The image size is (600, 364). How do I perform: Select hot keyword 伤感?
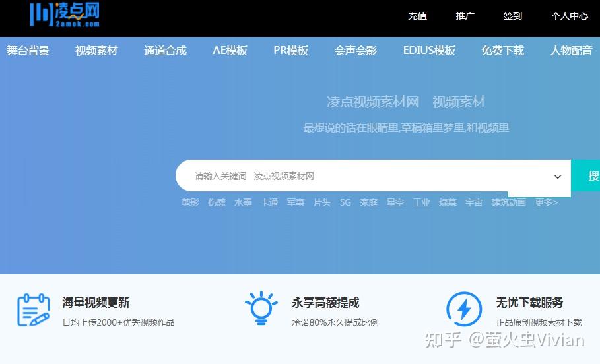tap(217, 202)
